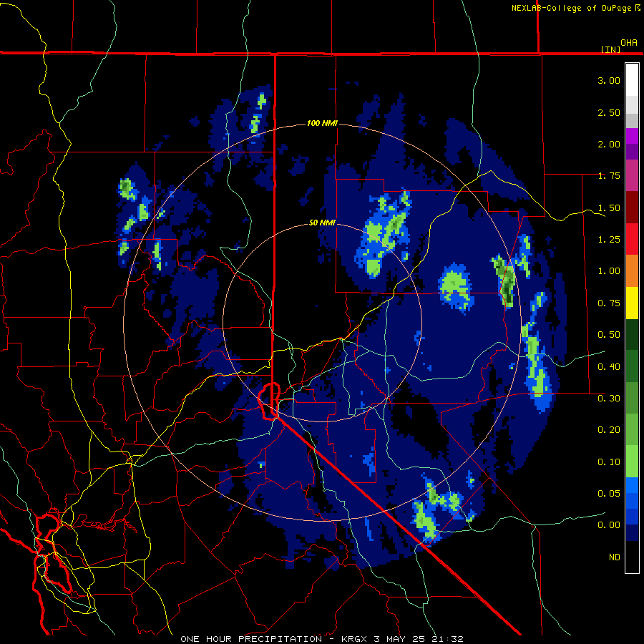644x644 pixels.
Task: Click the 1.50 legend value
Action: (609, 208)
